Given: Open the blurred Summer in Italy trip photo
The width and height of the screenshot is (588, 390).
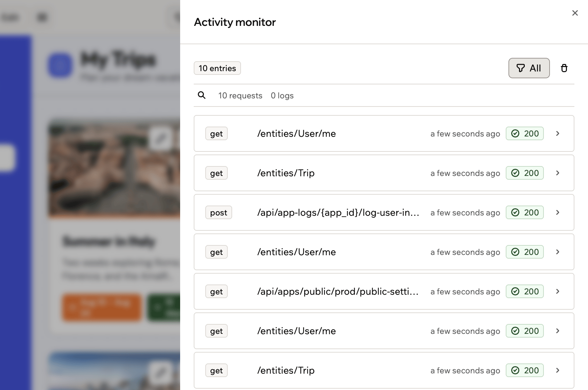Looking at the screenshot, I should point(114,168).
